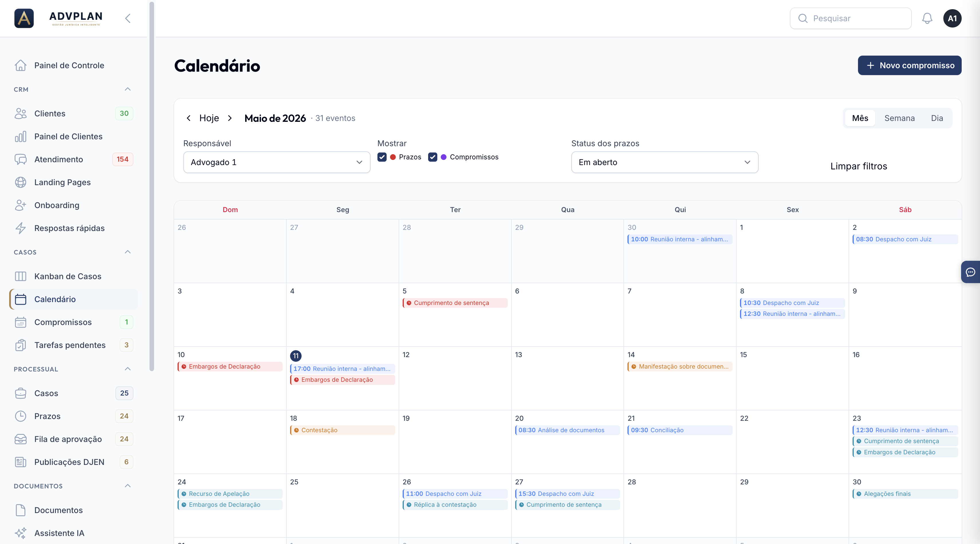The width and height of the screenshot is (980, 544).
Task: Click the Painel de Clientes chart icon
Action: tap(21, 136)
